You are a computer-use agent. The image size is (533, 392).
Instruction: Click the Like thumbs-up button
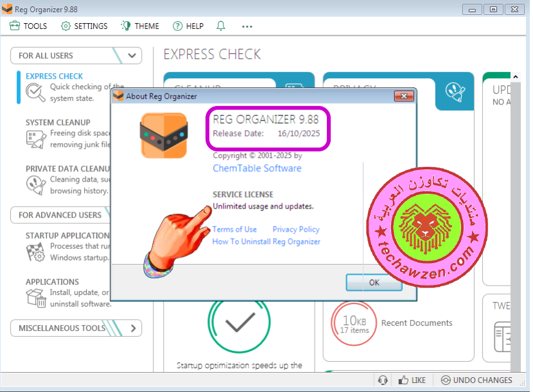412,380
